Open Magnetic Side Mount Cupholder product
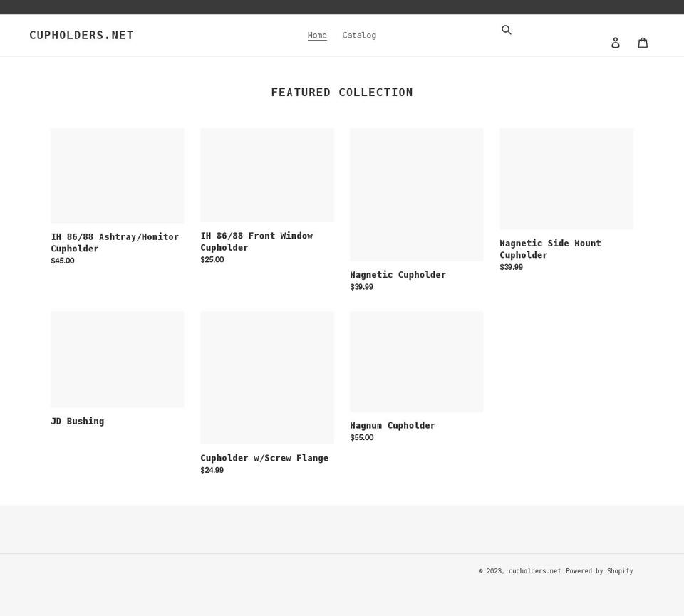The height and width of the screenshot is (616, 684). tap(550, 249)
